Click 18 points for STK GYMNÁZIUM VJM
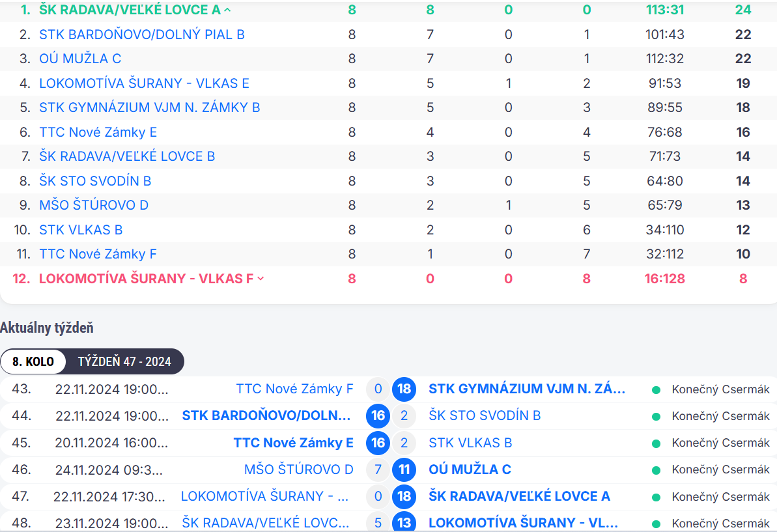 coord(743,107)
